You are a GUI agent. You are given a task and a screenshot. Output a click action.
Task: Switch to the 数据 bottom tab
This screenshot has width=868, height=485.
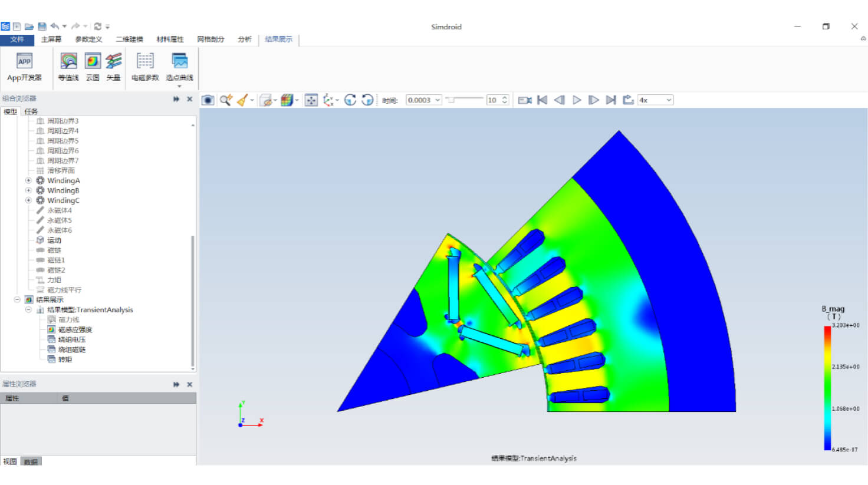coord(31,461)
